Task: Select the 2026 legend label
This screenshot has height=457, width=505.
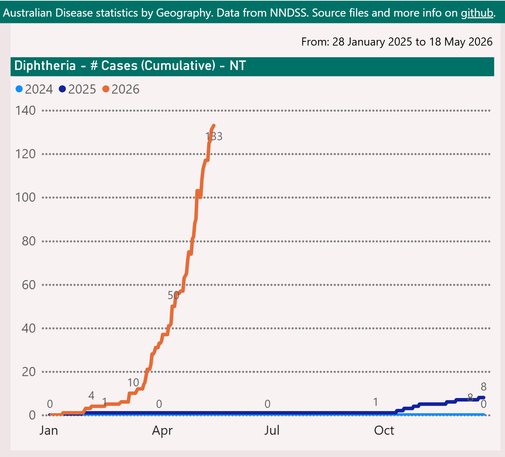Action: coord(125,89)
